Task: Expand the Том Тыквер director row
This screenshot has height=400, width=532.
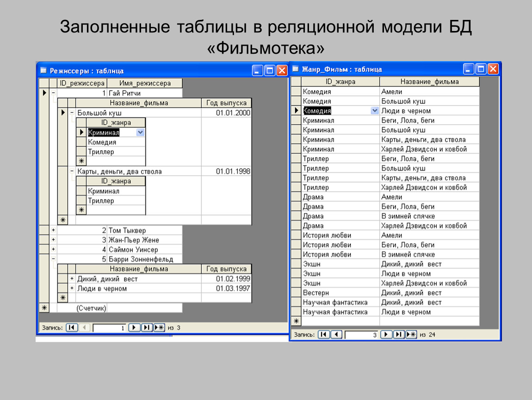Action: tap(53, 230)
